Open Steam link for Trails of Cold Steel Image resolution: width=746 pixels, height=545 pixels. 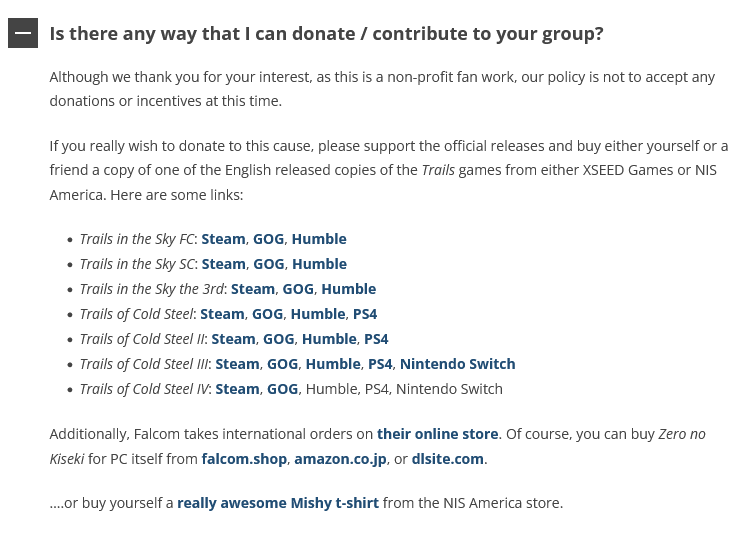click(x=222, y=314)
